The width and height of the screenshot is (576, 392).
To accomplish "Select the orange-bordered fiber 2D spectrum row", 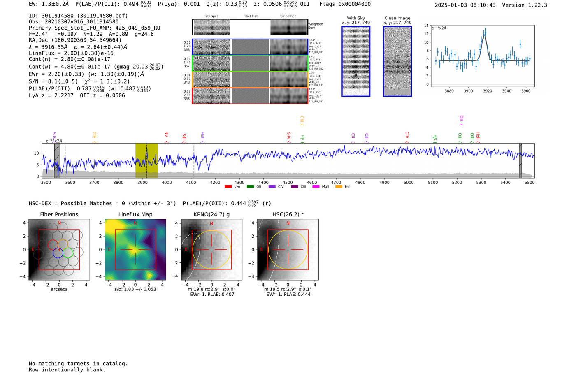I will (x=250, y=79).
